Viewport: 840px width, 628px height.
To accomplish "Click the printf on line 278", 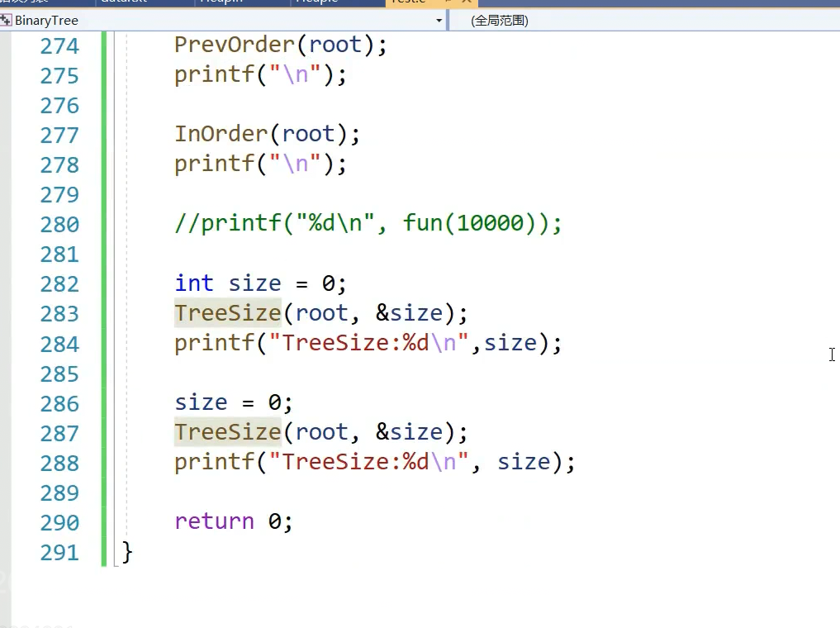I will (214, 164).
